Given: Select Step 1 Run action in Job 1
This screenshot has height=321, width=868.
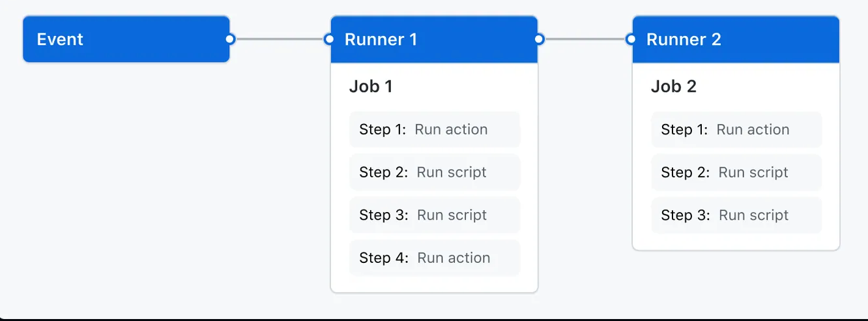Looking at the screenshot, I should click(x=435, y=129).
